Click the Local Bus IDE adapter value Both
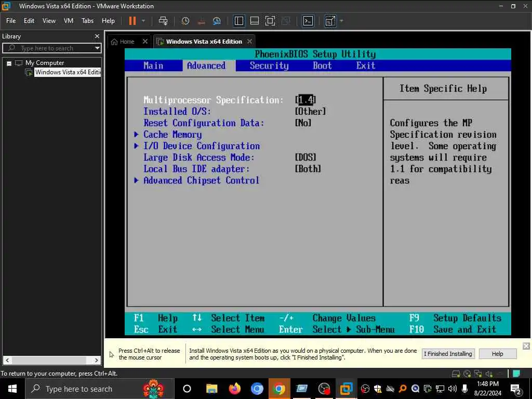 tap(308, 169)
